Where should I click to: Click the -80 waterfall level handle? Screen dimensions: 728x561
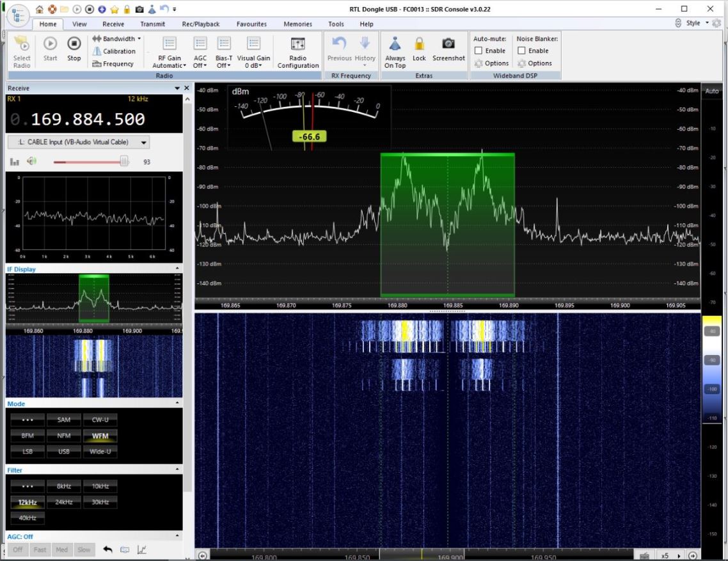point(712,331)
